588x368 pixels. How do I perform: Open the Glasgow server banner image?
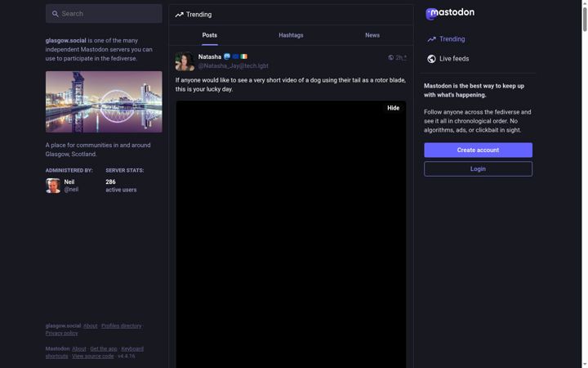pos(104,101)
